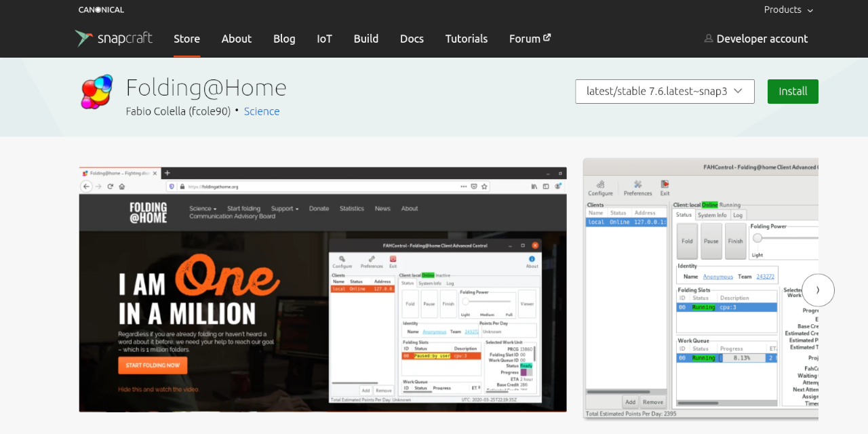Click the green Install button
This screenshot has height=434, width=868.
point(793,92)
